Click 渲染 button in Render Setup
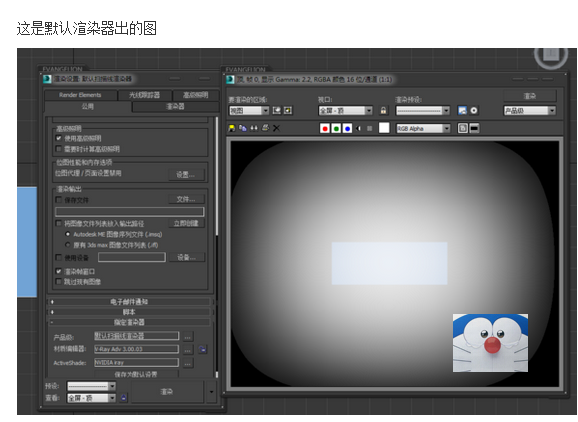 pyautogui.click(x=167, y=392)
